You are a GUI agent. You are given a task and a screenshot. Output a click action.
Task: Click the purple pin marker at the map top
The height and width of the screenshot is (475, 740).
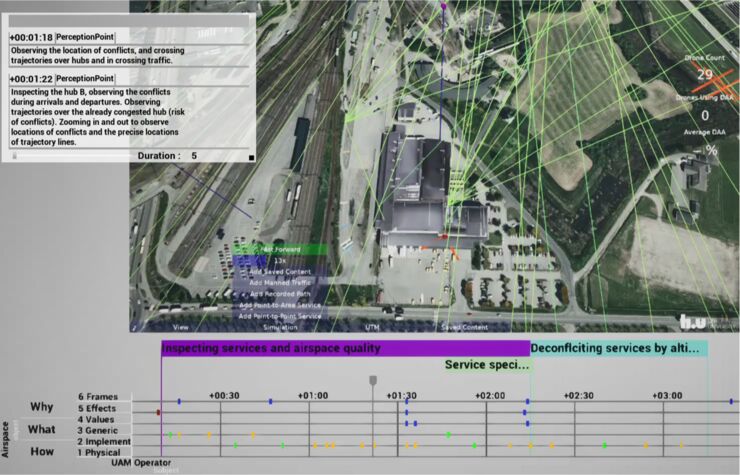(443, 7)
